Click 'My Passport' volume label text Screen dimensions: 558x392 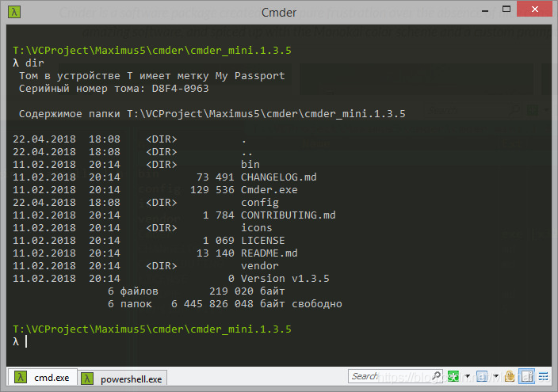coord(250,76)
